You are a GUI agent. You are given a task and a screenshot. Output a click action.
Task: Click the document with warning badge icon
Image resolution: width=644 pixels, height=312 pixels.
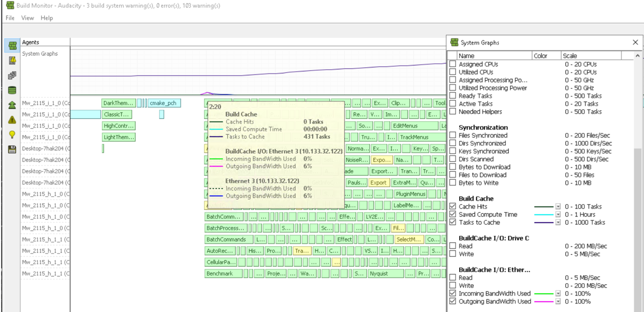[x=12, y=60]
